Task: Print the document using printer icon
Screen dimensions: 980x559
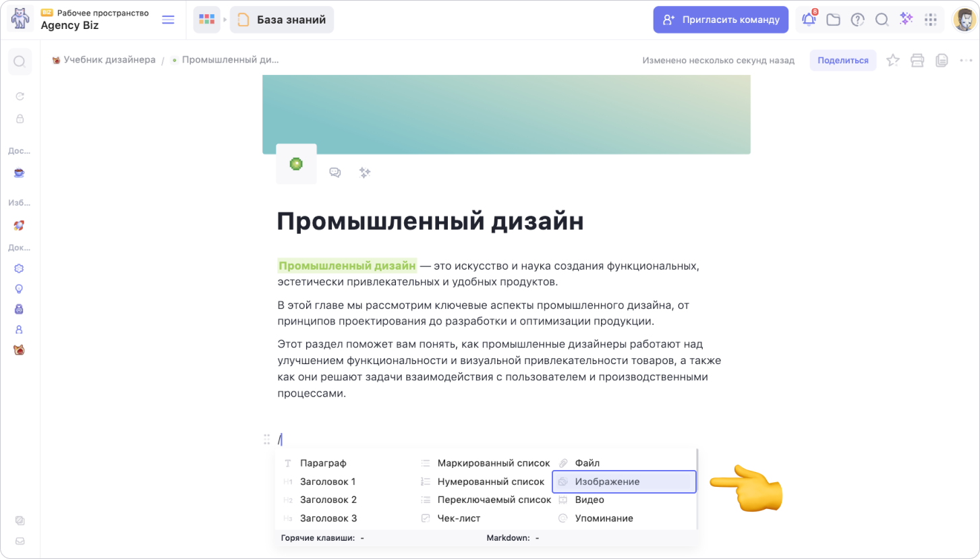Action: tap(917, 60)
